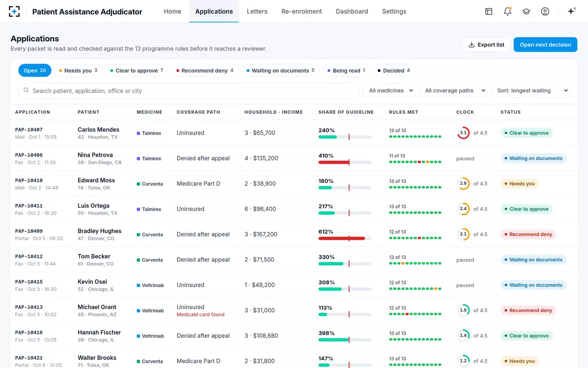This screenshot has width=588, height=368.
Task: Open the Dashboard tab
Action: coord(352,11)
